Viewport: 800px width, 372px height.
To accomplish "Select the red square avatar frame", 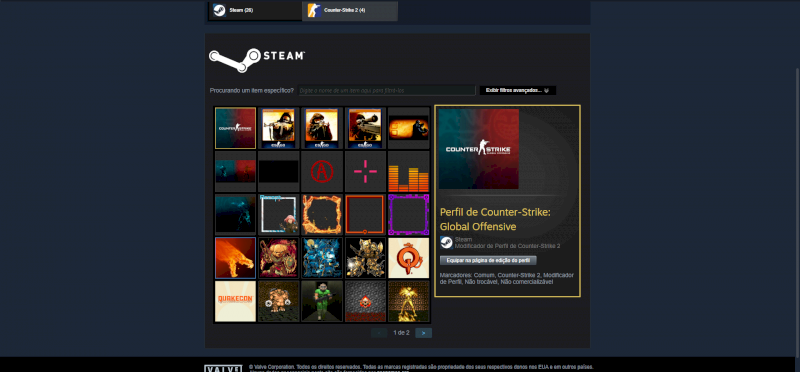I will tap(365, 214).
